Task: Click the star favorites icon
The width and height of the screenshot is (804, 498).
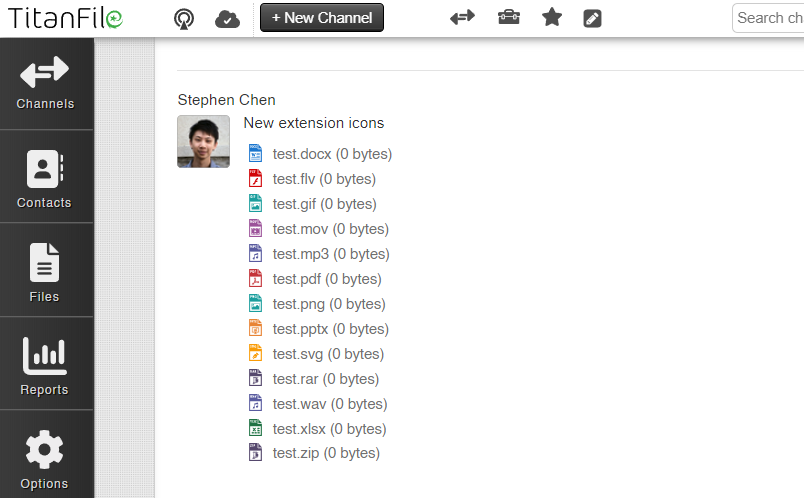Action: (552, 17)
